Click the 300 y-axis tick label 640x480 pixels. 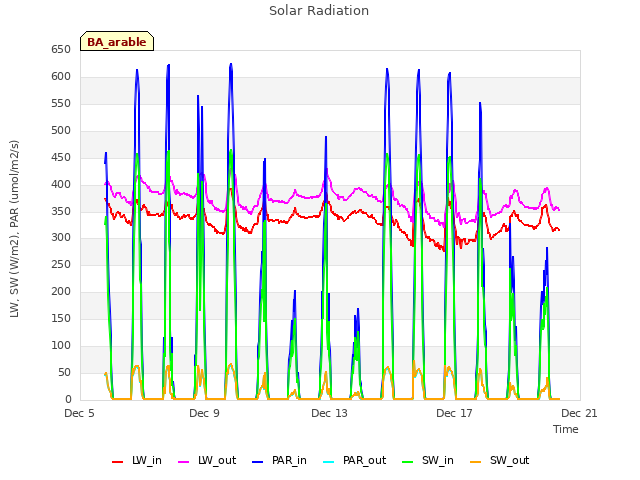pyautogui.click(x=61, y=238)
